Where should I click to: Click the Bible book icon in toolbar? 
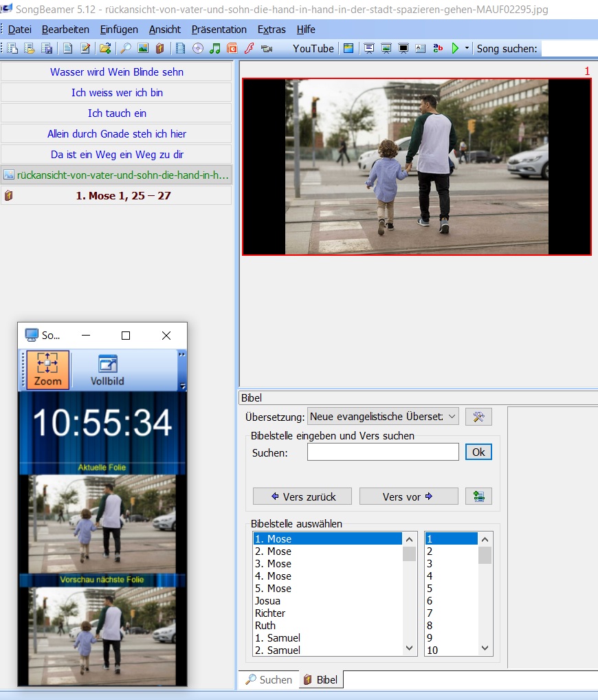click(x=159, y=48)
